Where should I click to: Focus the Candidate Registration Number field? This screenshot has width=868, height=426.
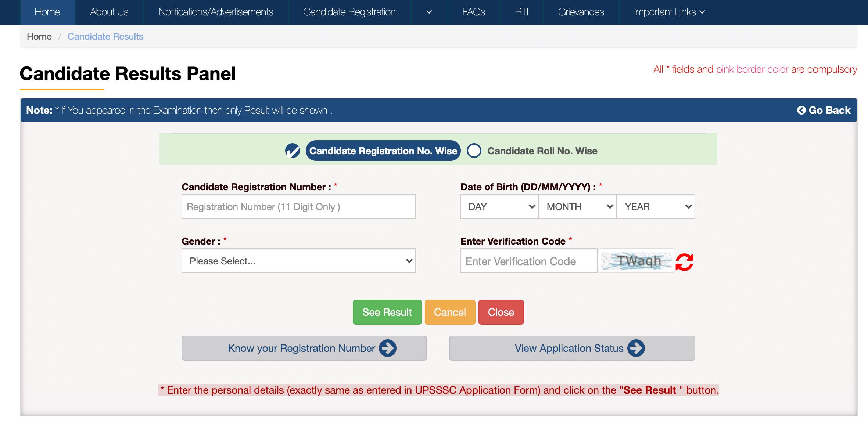(x=299, y=206)
